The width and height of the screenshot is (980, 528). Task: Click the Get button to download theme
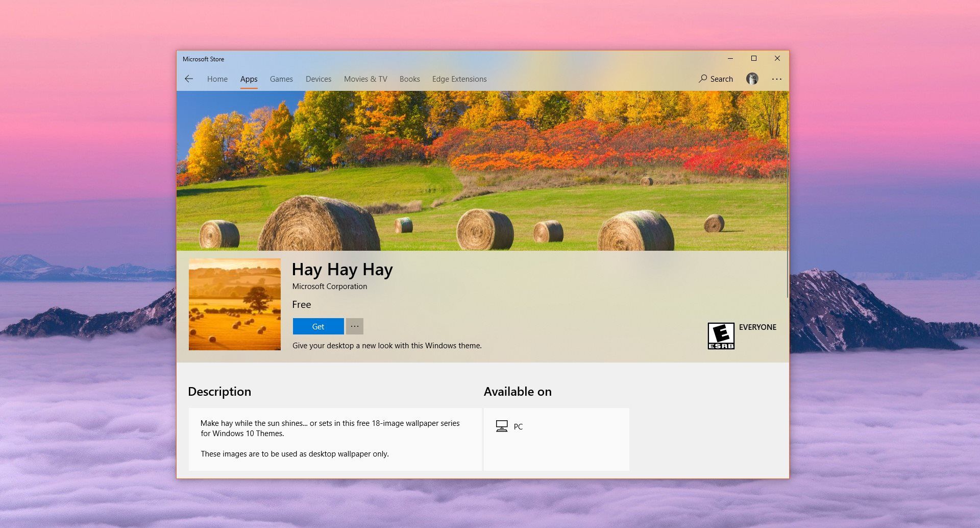click(317, 326)
